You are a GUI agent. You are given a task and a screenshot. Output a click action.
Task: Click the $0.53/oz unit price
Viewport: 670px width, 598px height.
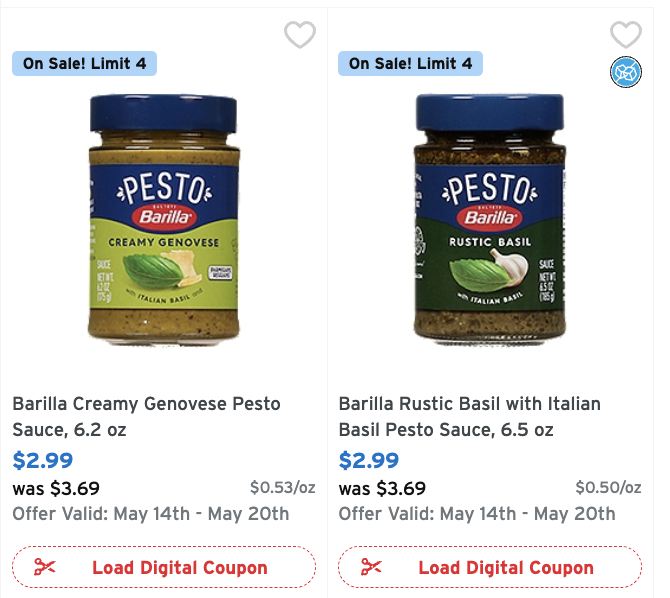[283, 488]
